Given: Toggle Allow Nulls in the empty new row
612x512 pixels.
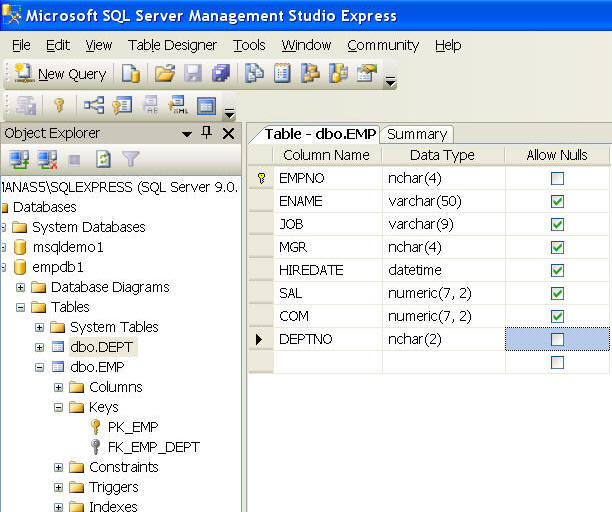Looking at the screenshot, I should tap(557, 363).
